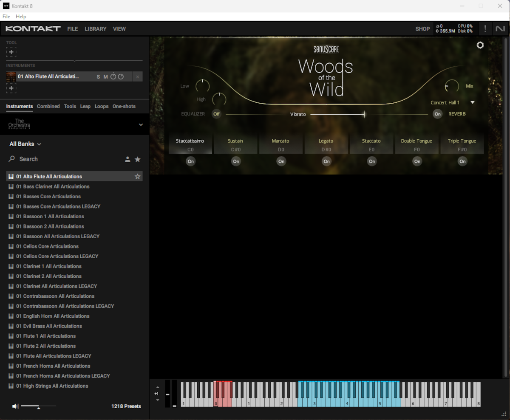510x420 pixels.
Task: Toggle Marcato articulation On button
Action: [x=281, y=161]
